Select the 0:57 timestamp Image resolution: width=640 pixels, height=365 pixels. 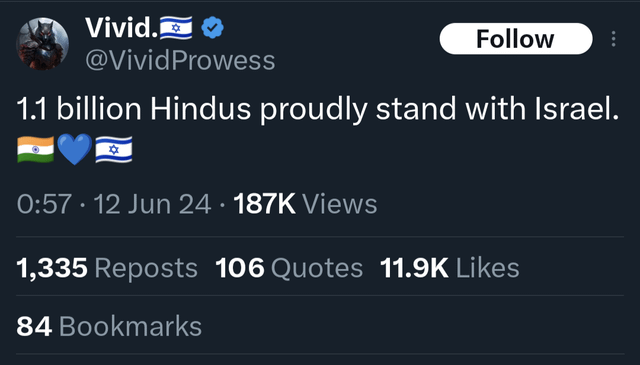pyautogui.click(x=44, y=204)
